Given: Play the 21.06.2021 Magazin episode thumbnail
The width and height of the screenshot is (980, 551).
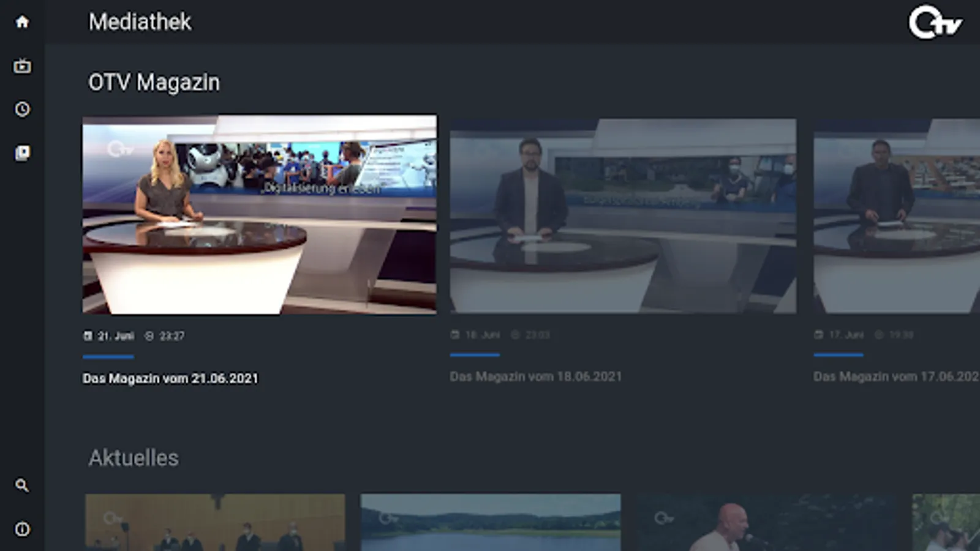Looking at the screenshot, I should 260,214.
